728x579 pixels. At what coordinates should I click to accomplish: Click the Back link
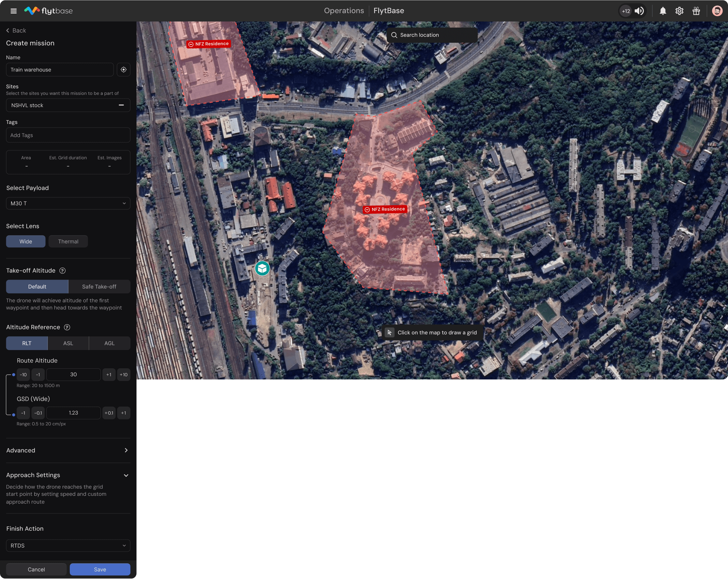(x=16, y=30)
